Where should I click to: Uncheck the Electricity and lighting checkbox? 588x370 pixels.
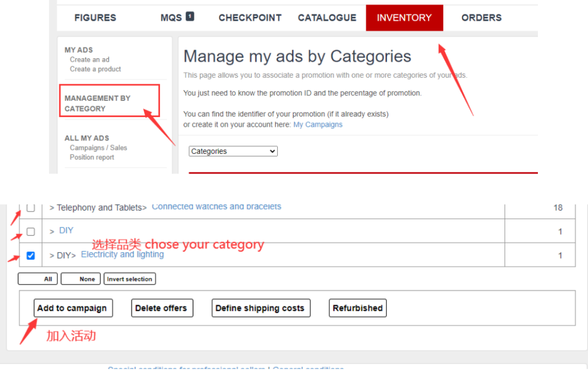30,256
